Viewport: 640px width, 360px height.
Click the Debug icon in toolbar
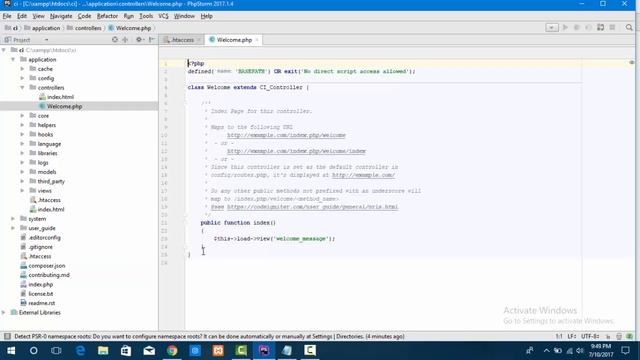click(577, 27)
